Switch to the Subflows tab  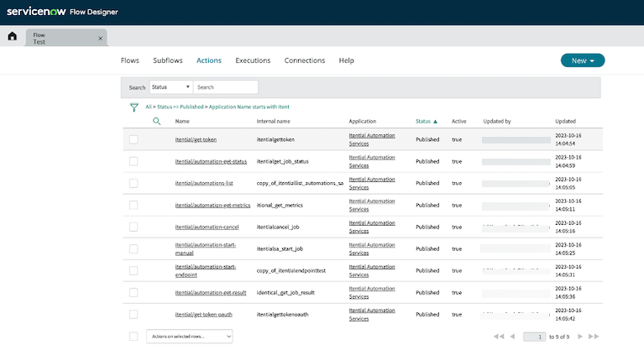pos(168,60)
